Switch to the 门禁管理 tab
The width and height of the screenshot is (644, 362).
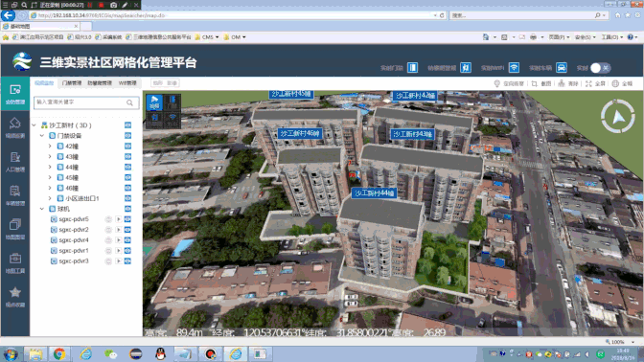pos(72,83)
